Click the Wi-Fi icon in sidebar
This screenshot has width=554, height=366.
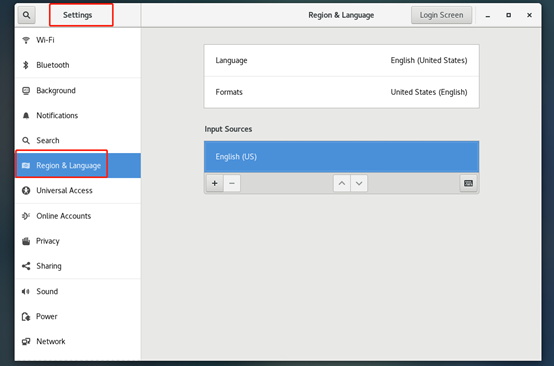(26, 40)
